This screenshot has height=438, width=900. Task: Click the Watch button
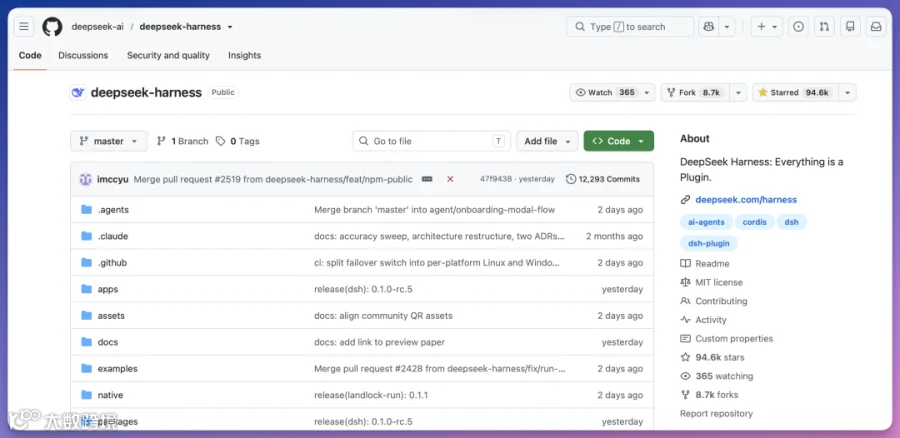(605, 92)
